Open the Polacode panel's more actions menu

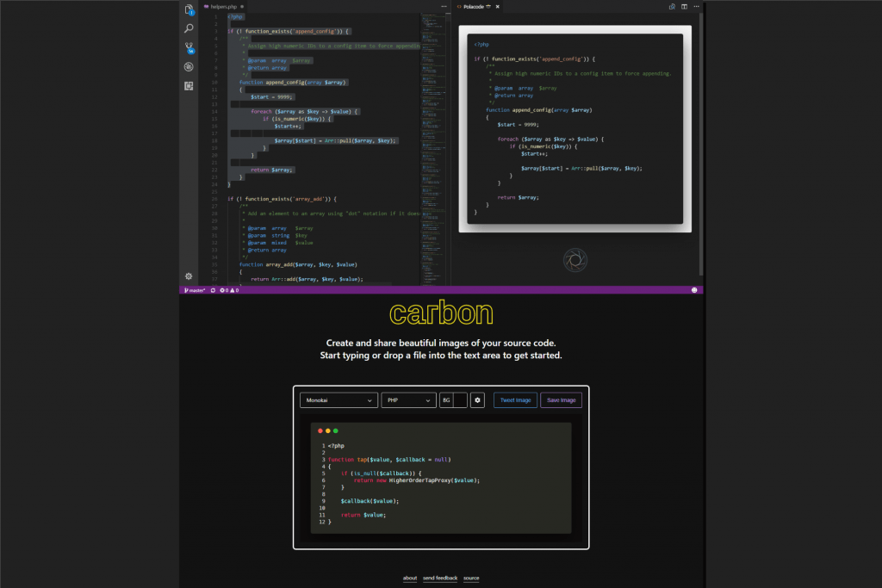(x=696, y=7)
